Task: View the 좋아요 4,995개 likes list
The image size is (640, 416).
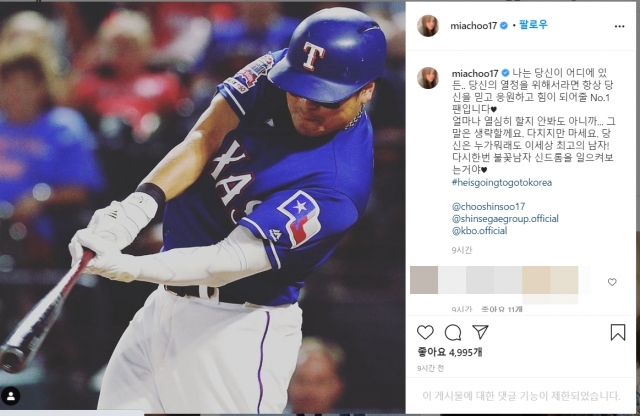Action: (x=449, y=352)
